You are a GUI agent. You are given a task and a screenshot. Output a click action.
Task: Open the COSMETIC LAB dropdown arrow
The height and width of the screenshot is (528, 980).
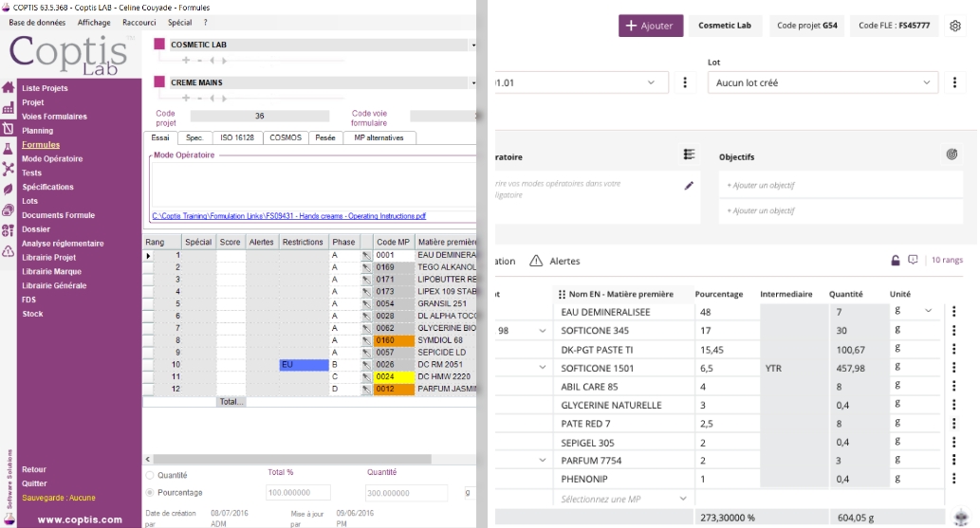pos(473,45)
